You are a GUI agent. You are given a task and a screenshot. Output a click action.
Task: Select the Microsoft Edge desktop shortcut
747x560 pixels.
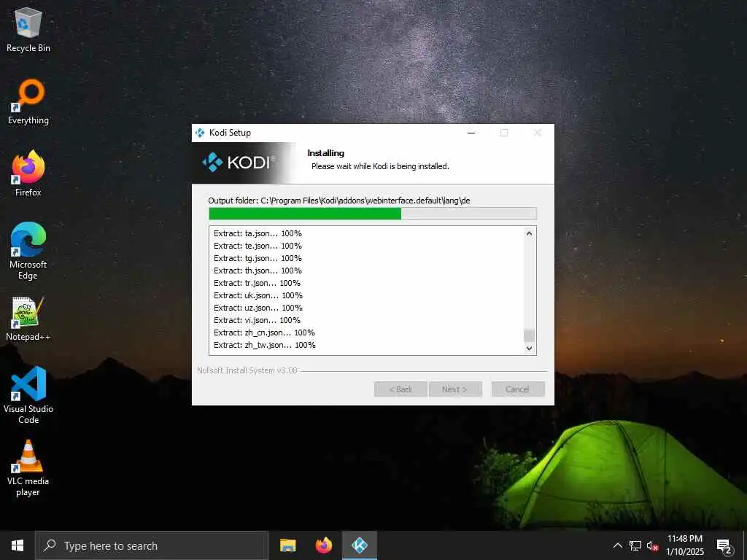coord(28,251)
